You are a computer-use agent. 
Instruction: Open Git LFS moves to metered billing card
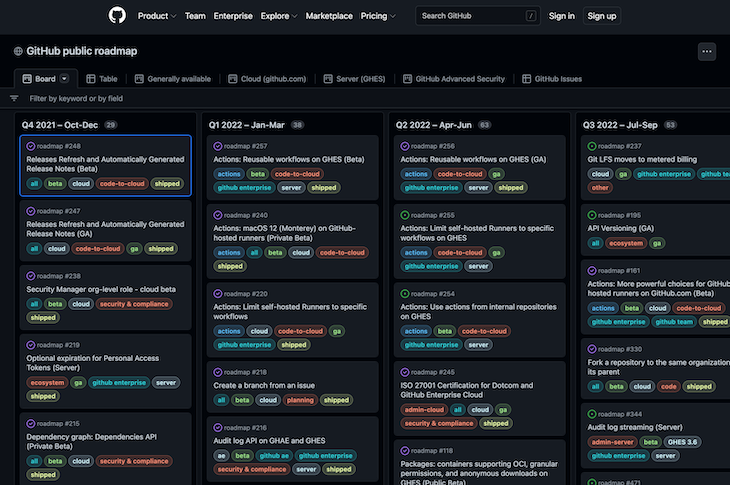pos(642,159)
